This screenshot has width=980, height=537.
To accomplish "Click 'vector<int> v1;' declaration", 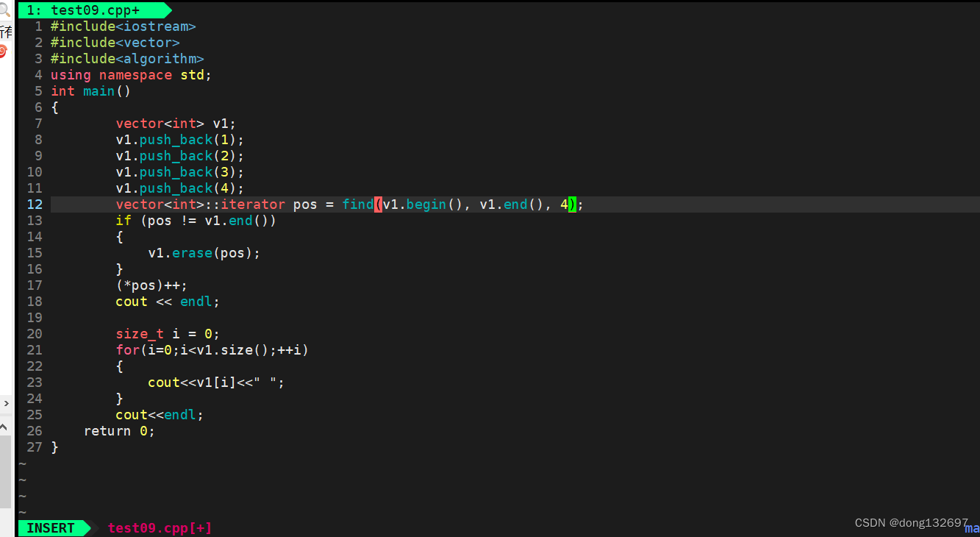I will coord(176,124).
